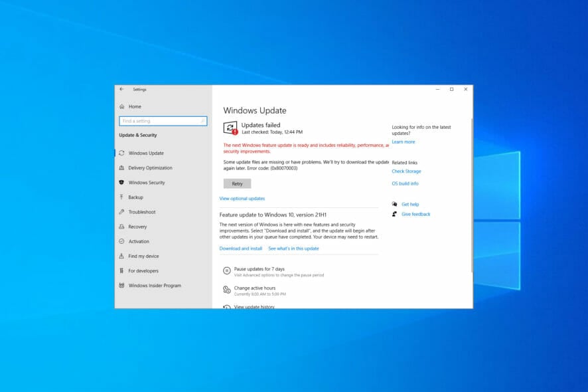Click the Windows Insider Program icon

[x=121, y=286]
